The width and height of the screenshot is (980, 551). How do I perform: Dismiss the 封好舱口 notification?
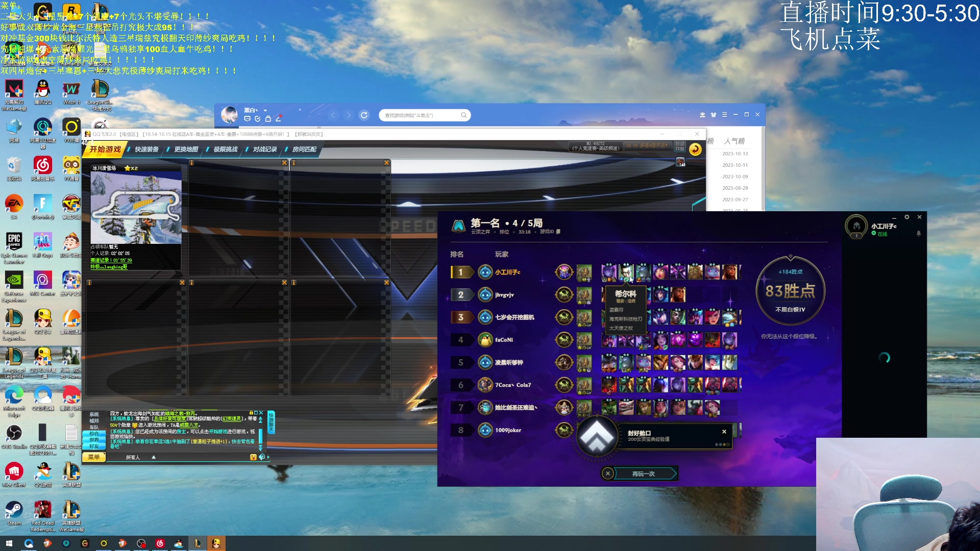tap(724, 432)
